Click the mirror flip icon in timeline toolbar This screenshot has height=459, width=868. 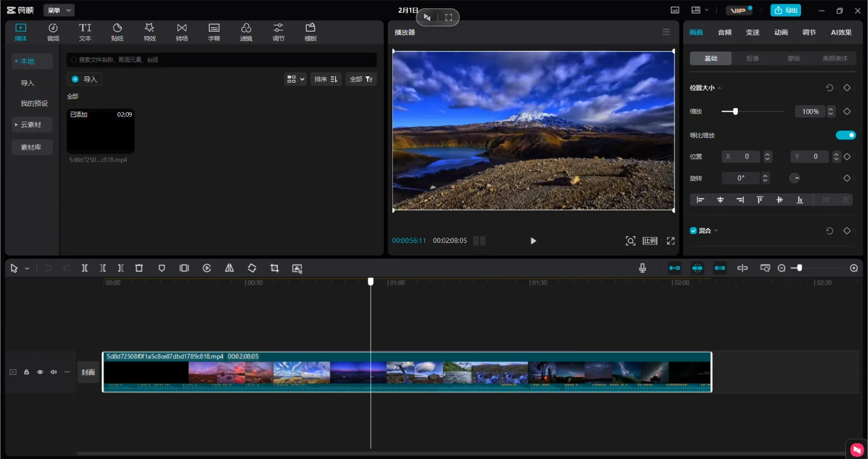(230, 268)
